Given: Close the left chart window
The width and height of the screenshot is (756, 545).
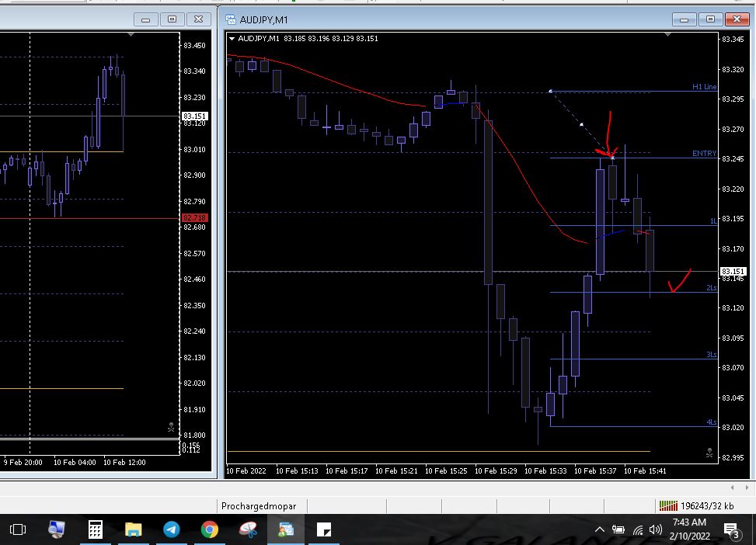Looking at the screenshot, I should tap(199, 19).
